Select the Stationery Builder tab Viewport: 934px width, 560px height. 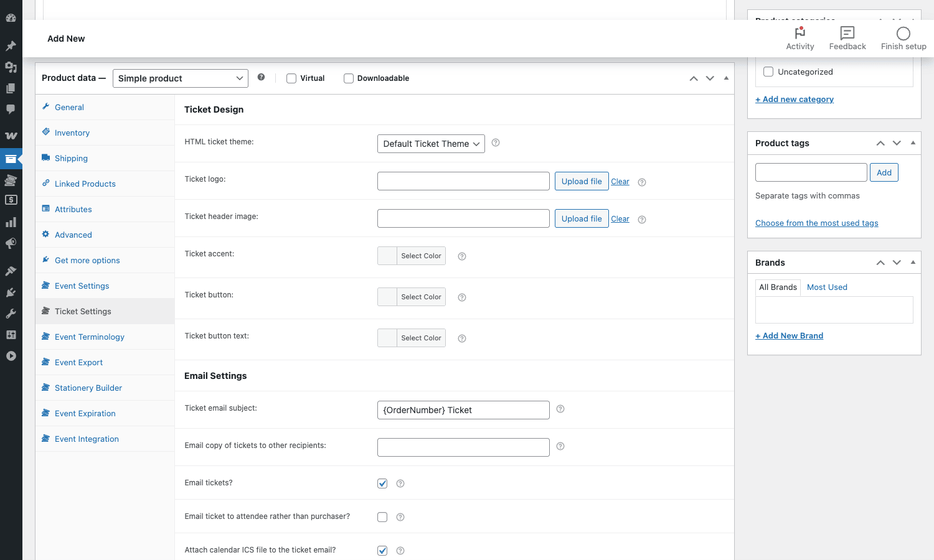coord(105,388)
